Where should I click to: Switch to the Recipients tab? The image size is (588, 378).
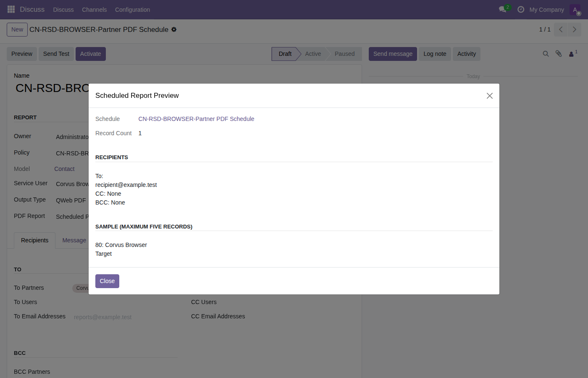click(x=35, y=240)
